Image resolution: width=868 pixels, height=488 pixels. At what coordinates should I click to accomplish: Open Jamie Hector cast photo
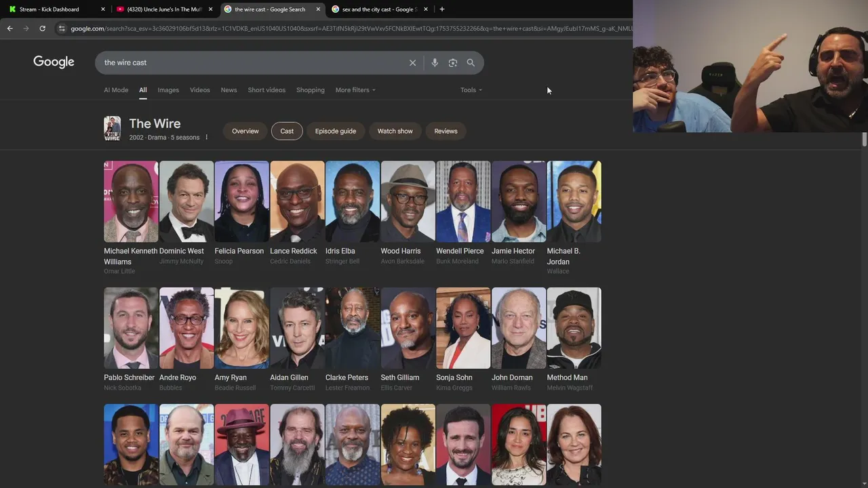(519, 201)
